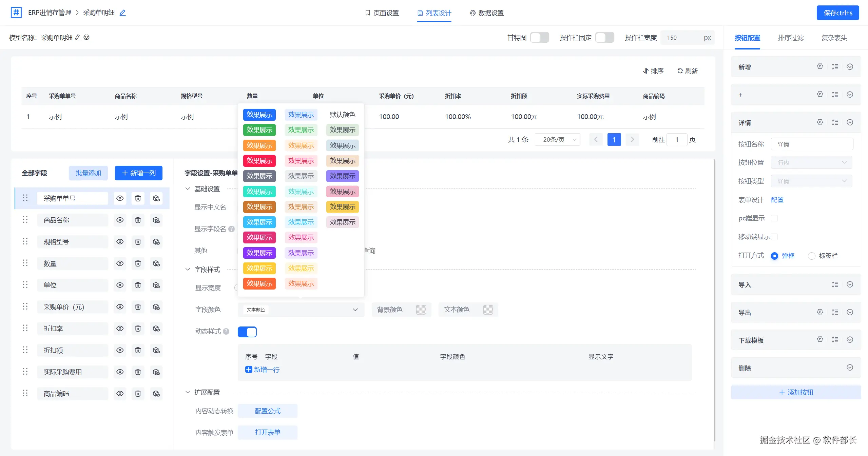Toggle the 甘特图 switch
The height and width of the screenshot is (456, 868).
coord(539,38)
